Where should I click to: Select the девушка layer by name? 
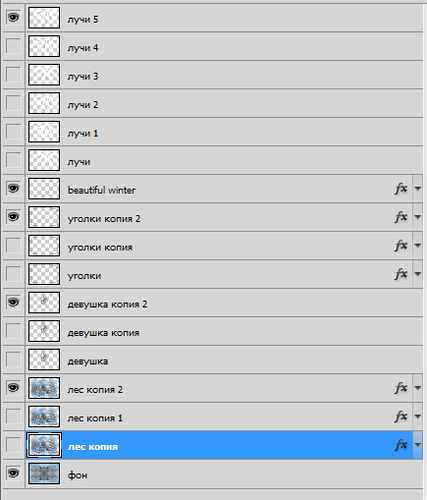tap(88, 361)
